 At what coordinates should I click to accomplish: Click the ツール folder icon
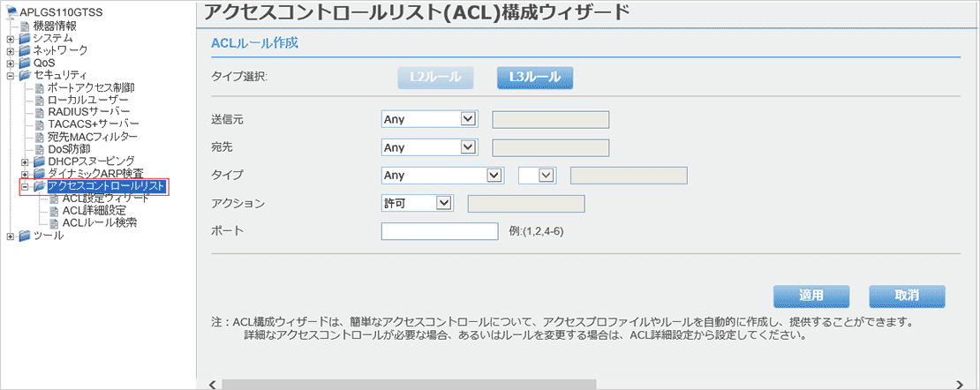tap(25, 236)
